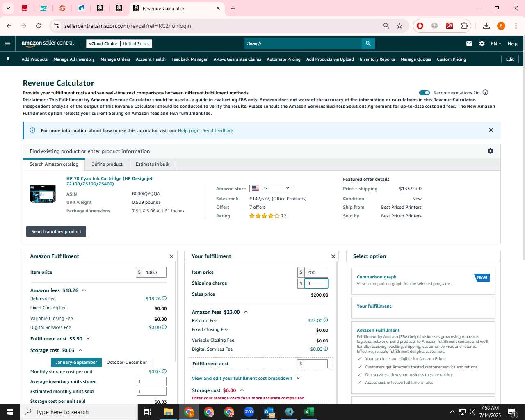525x420 pixels.
Task: Click the bookmark flag icon in nav bar
Action: (8, 59)
